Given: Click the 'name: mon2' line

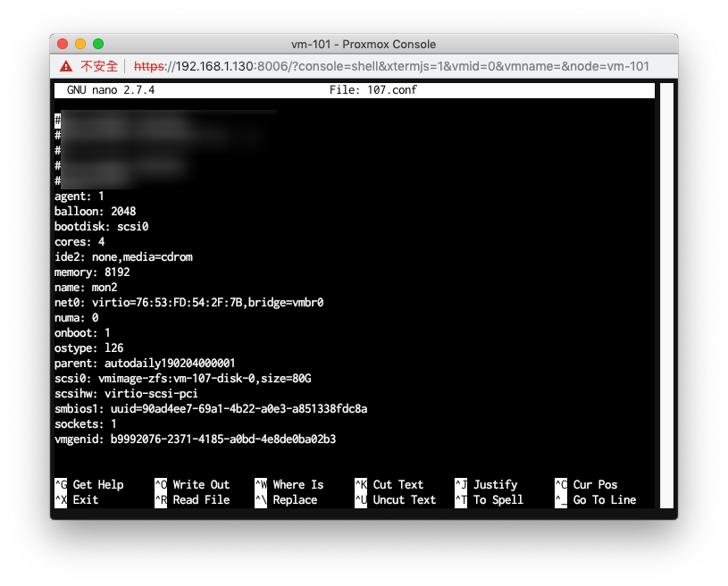Looking at the screenshot, I should 86,288.
